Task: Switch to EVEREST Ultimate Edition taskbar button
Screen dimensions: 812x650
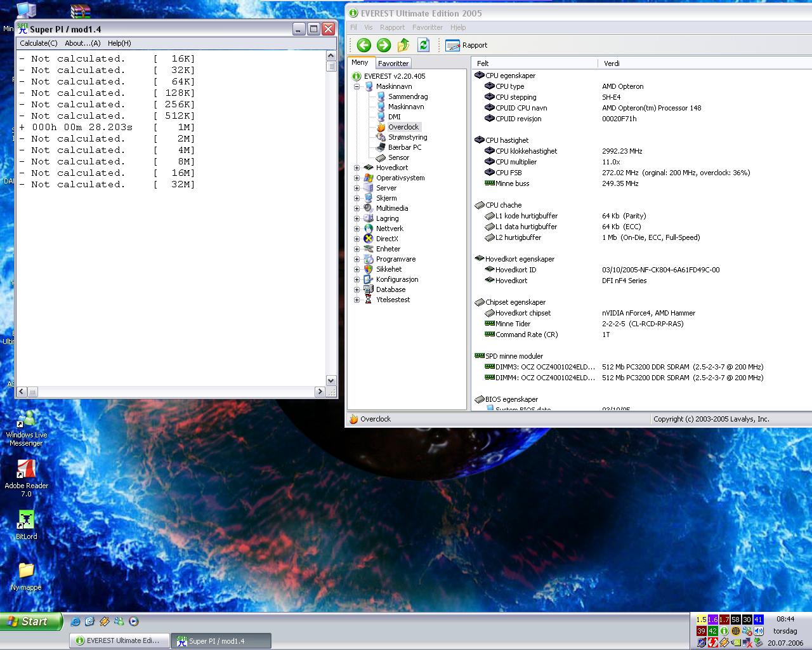Action: click(119, 640)
